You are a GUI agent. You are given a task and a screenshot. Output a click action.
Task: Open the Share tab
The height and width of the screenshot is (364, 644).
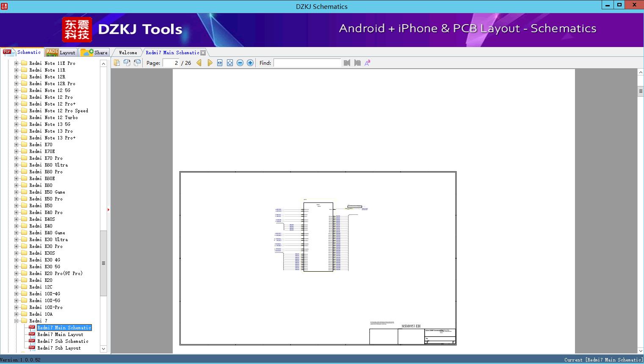coord(94,53)
